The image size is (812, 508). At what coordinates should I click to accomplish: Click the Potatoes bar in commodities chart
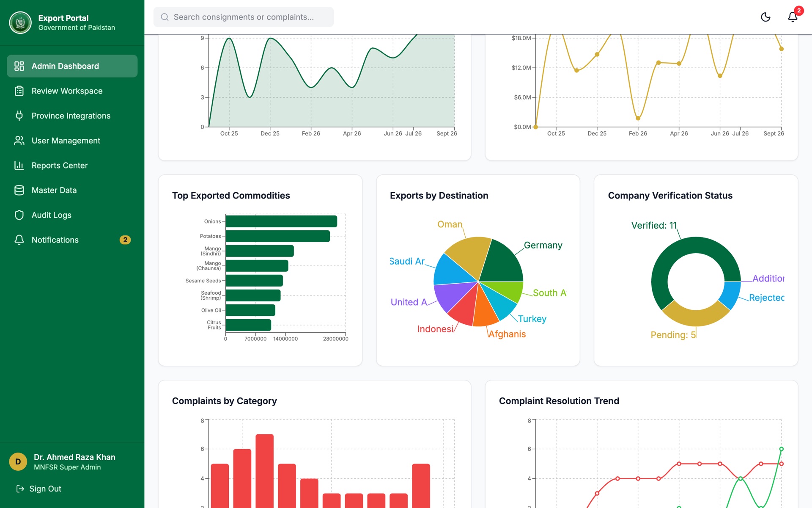(x=278, y=236)
